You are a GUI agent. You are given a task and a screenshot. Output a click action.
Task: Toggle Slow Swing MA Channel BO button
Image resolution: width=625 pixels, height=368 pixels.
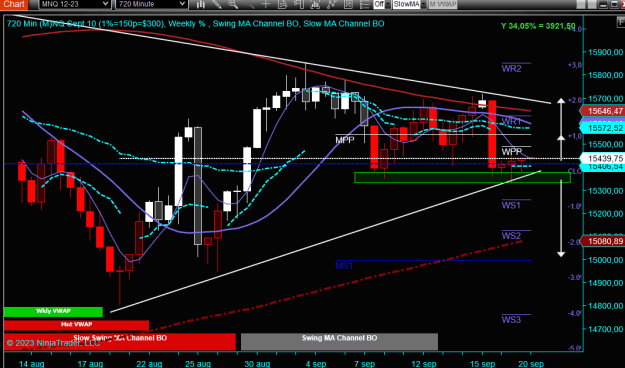[120, 342]
